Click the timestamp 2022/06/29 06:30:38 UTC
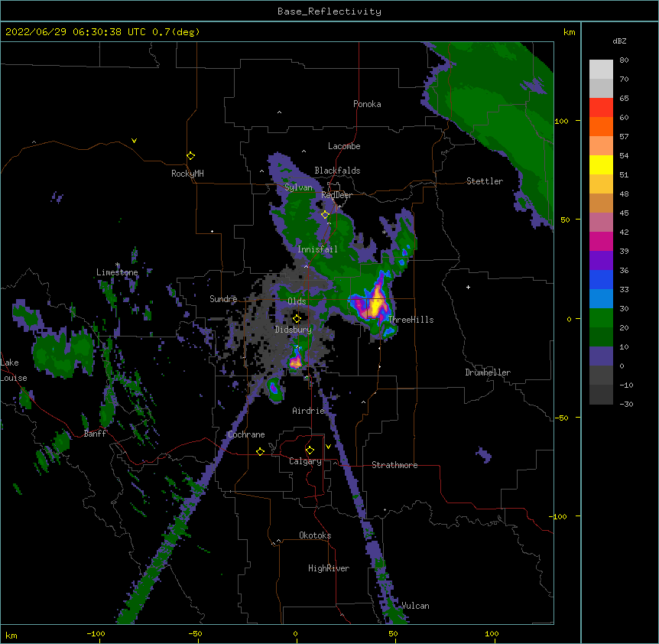The width and height of the screenshot is (659, 644). 75,32
